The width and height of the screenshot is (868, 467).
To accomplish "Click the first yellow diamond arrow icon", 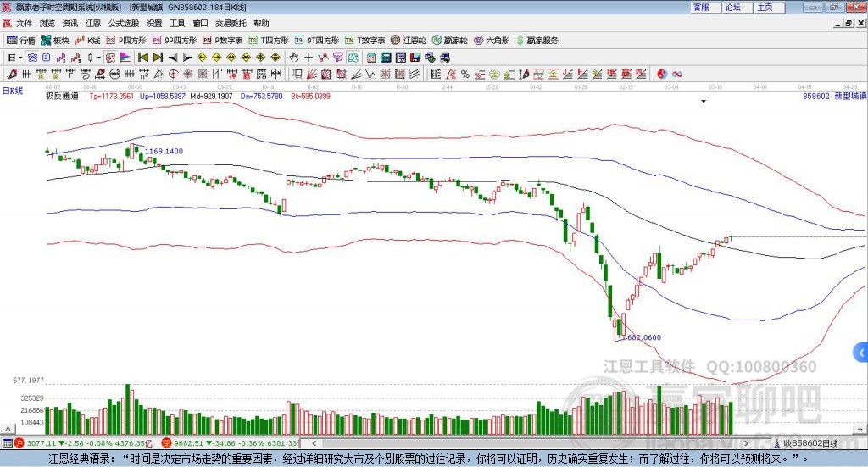I will pos(202,58).
